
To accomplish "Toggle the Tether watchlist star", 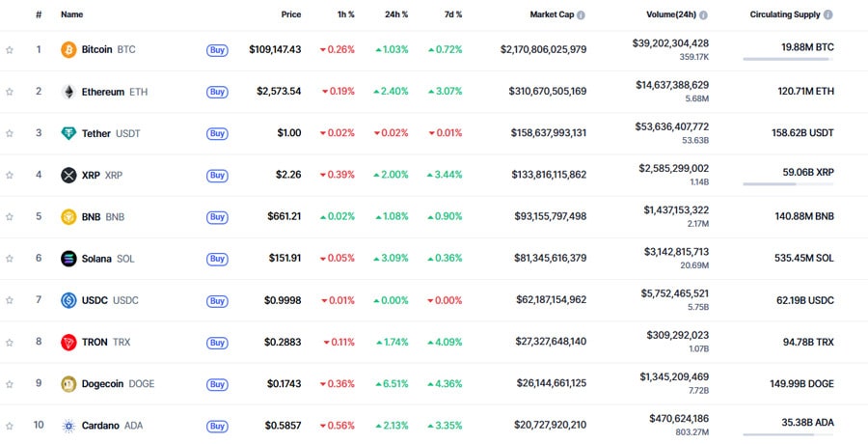I will pos(10,133).
